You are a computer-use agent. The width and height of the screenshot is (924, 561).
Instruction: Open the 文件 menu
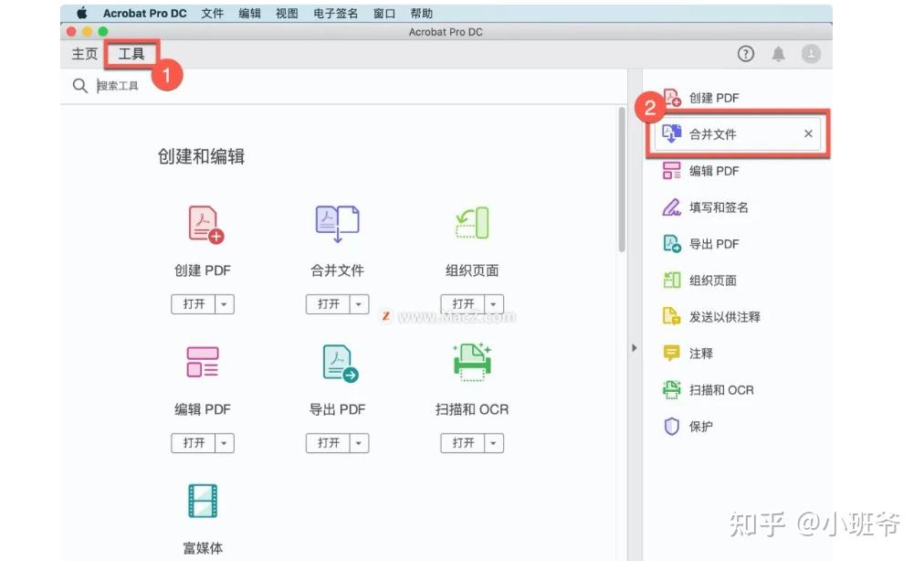pos(212,13)
